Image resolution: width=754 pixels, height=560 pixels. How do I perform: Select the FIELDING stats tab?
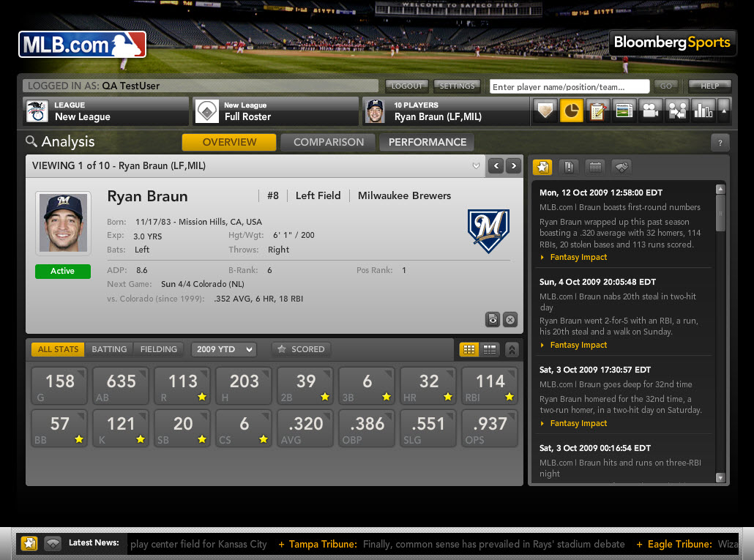click(x=159, y=349)
